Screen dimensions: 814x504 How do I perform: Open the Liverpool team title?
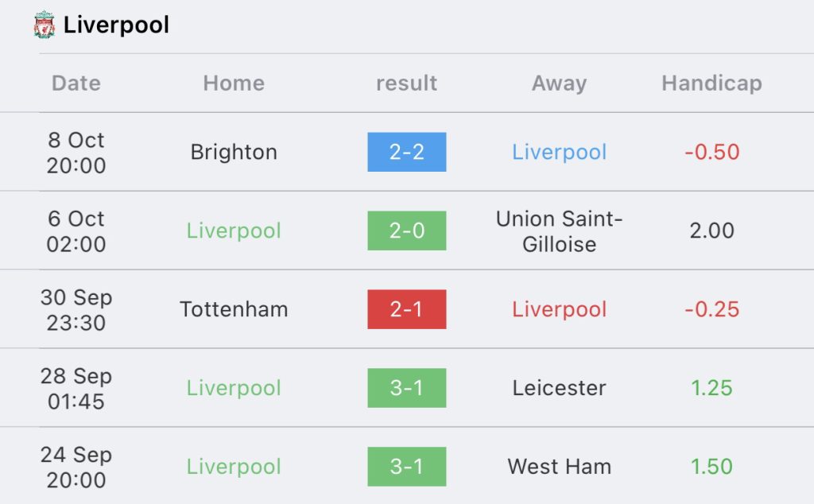[116, 25]
